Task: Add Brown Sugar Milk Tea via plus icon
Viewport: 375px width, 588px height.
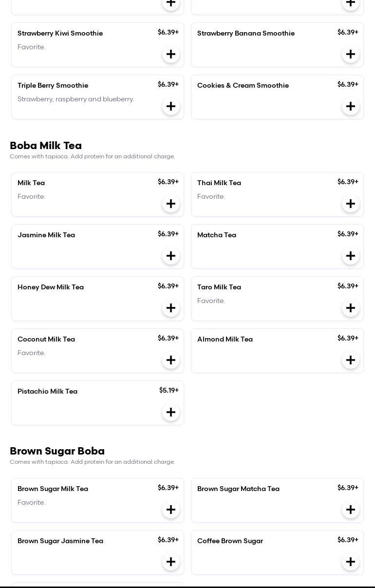Action: point(171,510)
